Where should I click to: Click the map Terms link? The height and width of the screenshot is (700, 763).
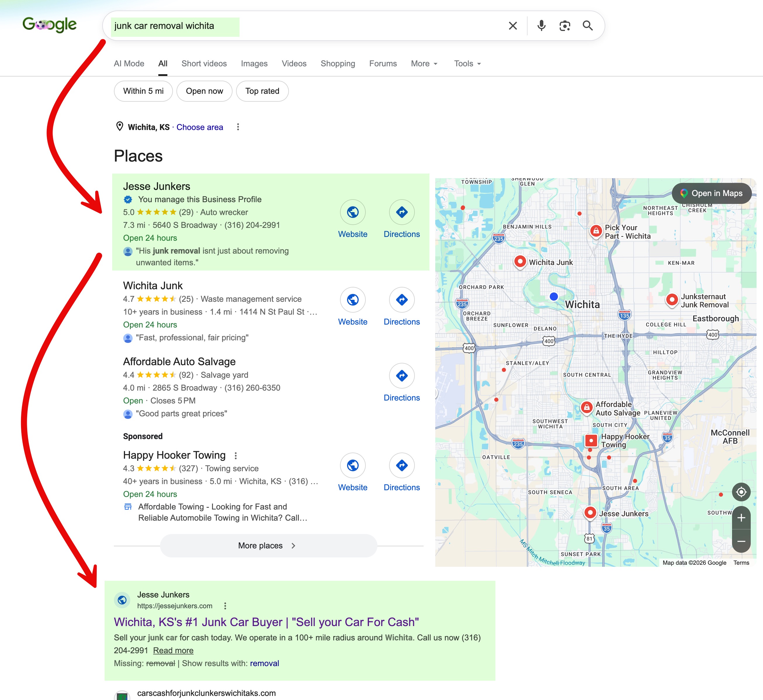(741, 562)
